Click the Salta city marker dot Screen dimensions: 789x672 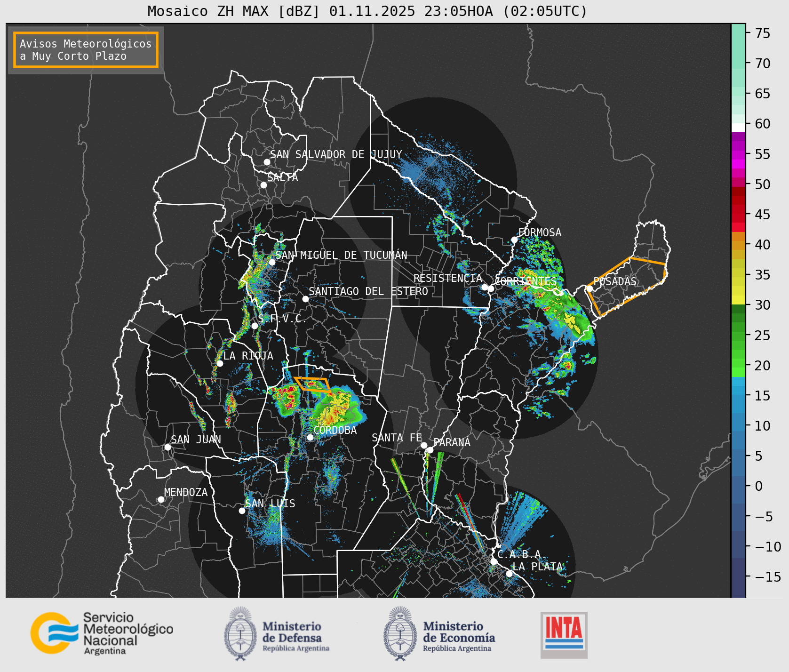pos(263,185)
